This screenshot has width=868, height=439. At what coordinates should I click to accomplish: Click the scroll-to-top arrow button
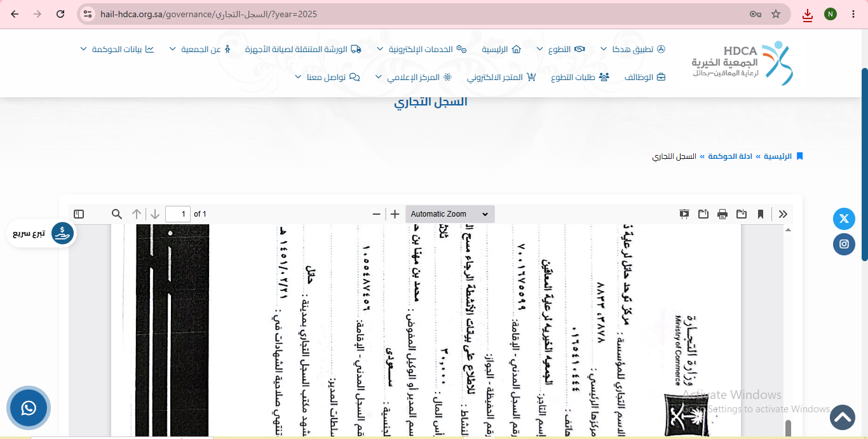842,417
